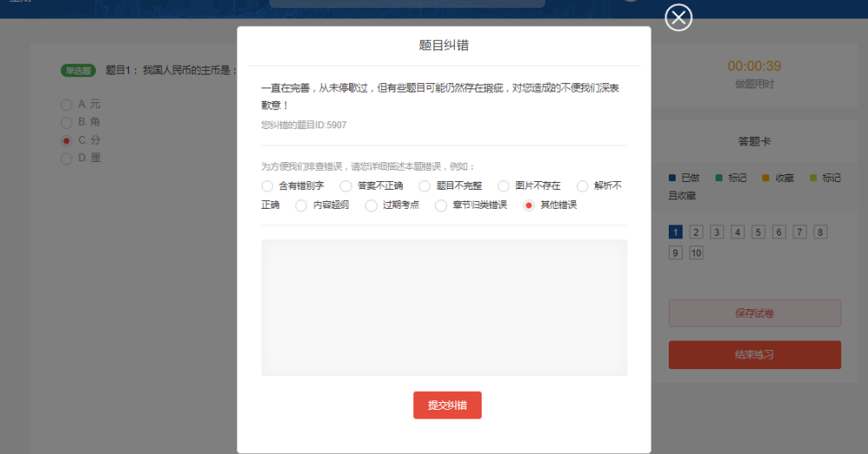Close the 题目纠错 dialog with the X icon
The height and width of the screenshot is (454, 868).
click(x=678, y=17)
